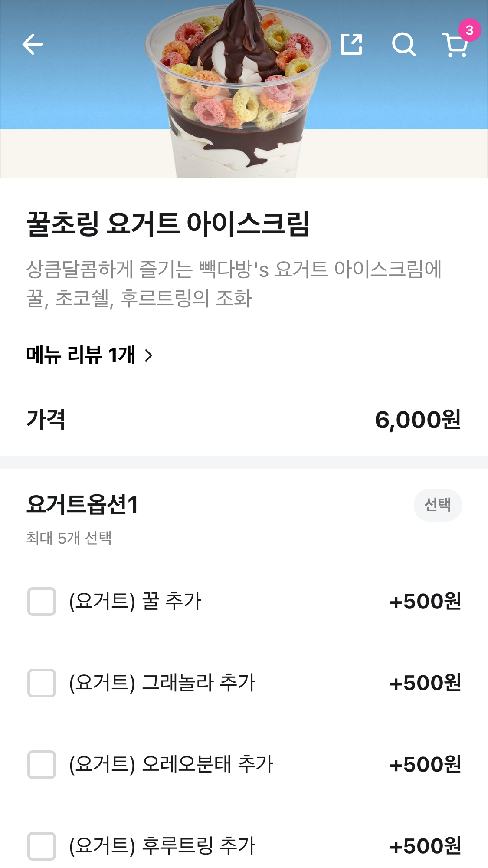Click the chevron beside 메뉴 리뷰 1개

149,355
